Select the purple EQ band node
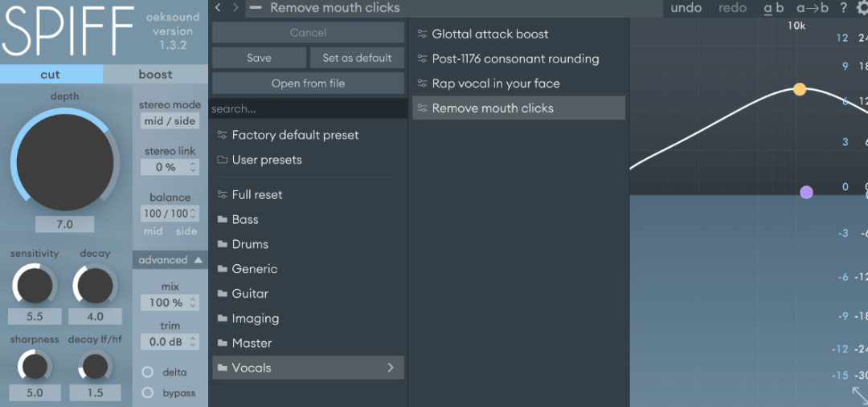This screenshot has width=868, height=407. point(807,193)
